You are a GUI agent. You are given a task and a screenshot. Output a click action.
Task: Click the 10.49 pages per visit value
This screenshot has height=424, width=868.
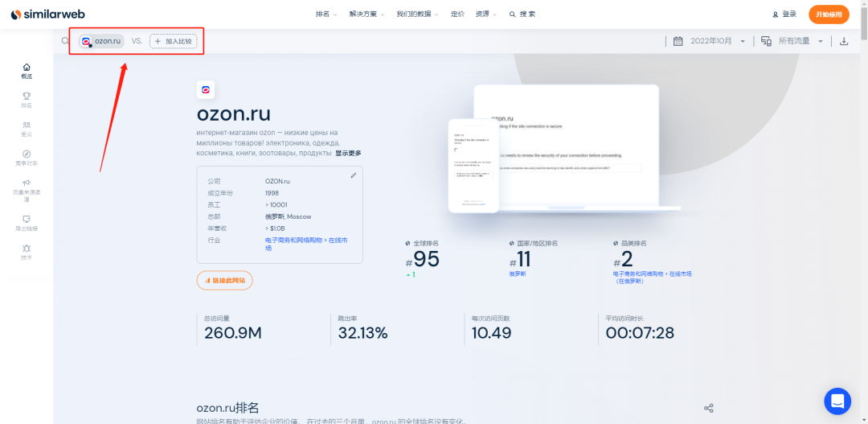click(x=492, y=333)
